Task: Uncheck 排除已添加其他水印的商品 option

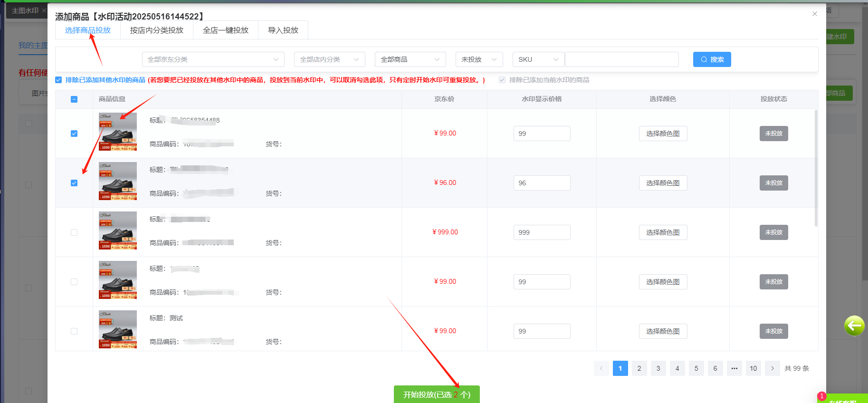Action: pyautogui.click(x=58, y=80)
